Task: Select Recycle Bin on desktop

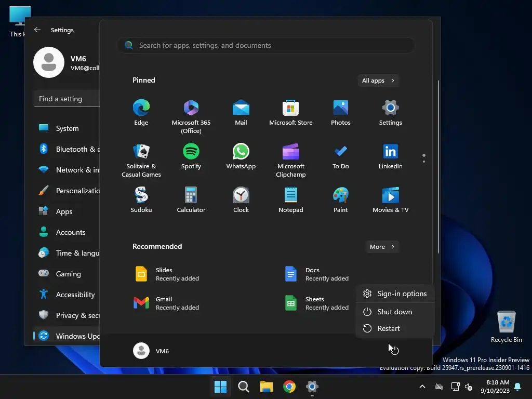Action: 506,327
